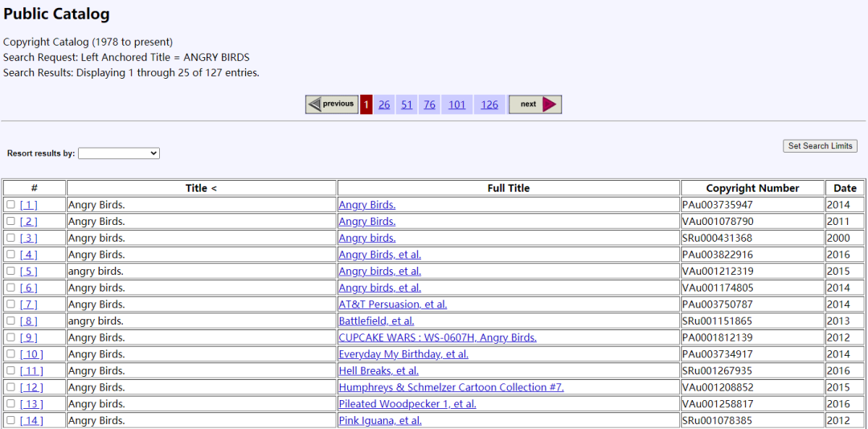This screenshot has width=868, height=429.
Task: Open CUPCAKE WARS : WS-0607H record
Action: (x=437, y=337)
